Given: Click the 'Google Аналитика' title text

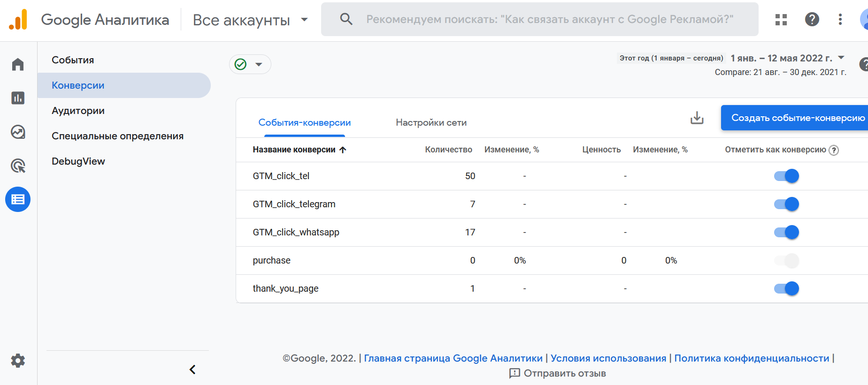Looking at the screenshot, I should tap(105, 20).
